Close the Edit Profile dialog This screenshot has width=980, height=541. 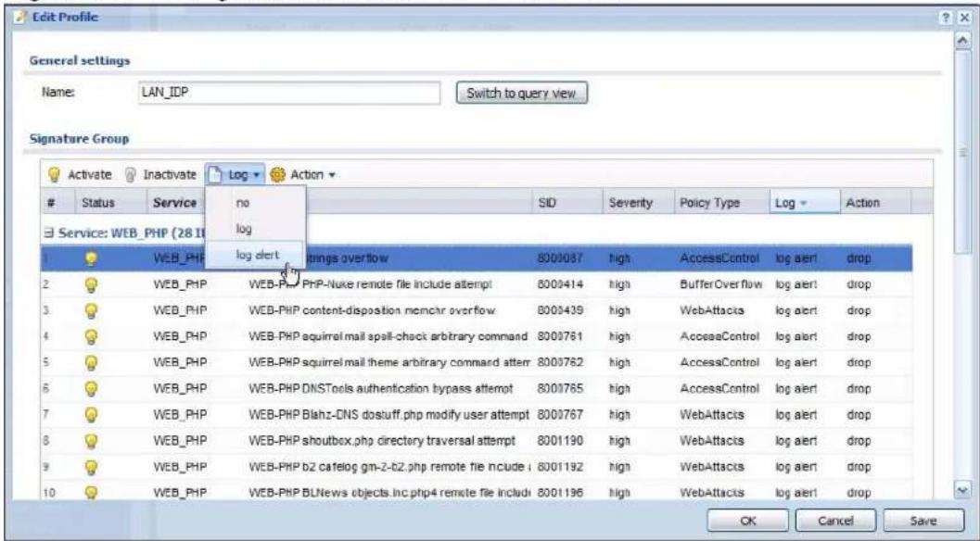tap(963, 19)
